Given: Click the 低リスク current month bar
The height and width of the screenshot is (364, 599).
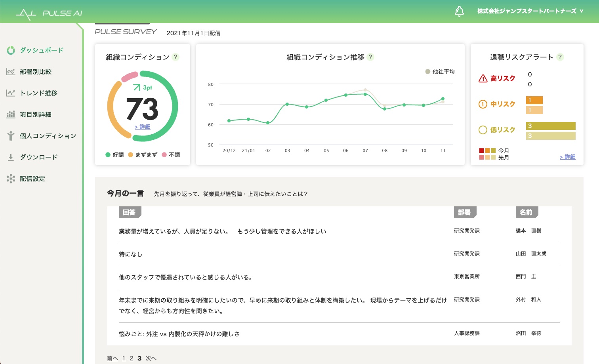Looking at the screenshot, I should pyautogui.click(x=551, y=126).
